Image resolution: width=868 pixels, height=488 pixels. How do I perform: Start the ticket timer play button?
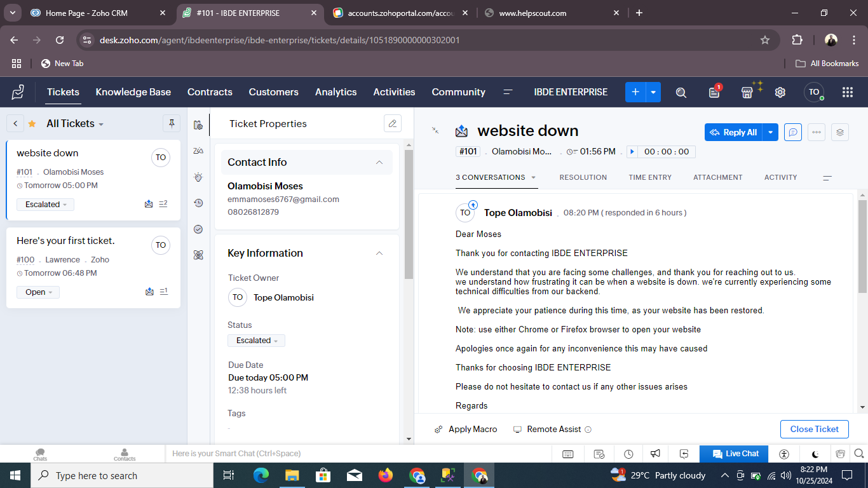632,152
